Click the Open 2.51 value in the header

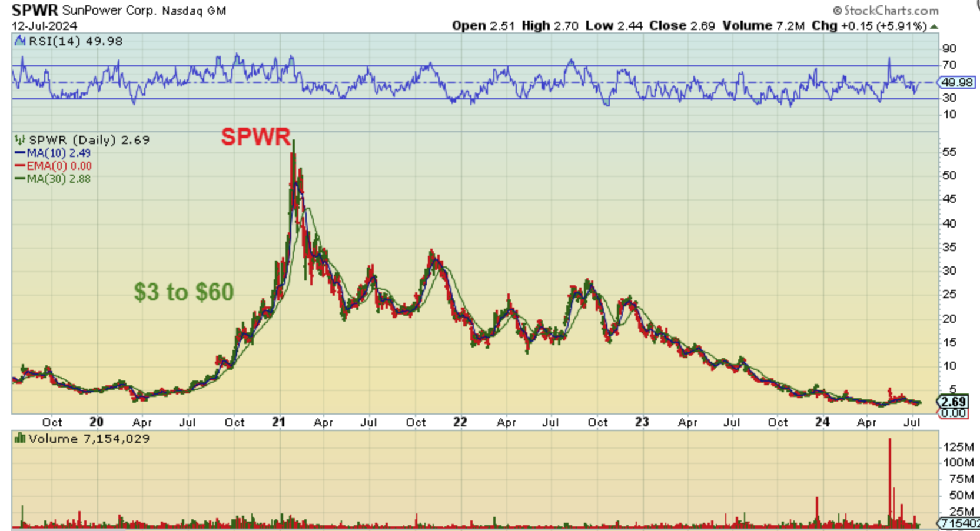click(483, 26)
